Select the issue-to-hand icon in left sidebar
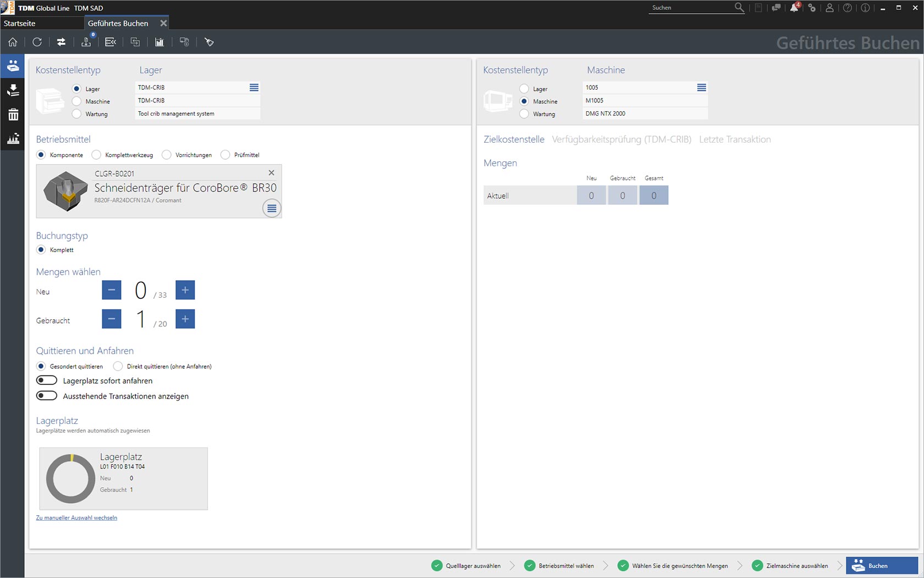Viewport: 924px width, 578px height. 13,66
